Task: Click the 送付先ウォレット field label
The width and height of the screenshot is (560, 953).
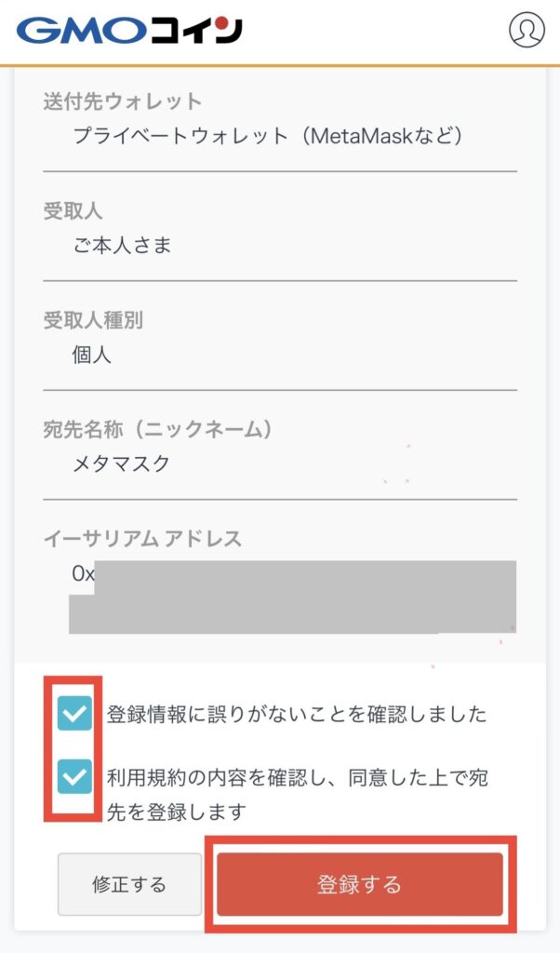Action: click(x=122, y=101)
